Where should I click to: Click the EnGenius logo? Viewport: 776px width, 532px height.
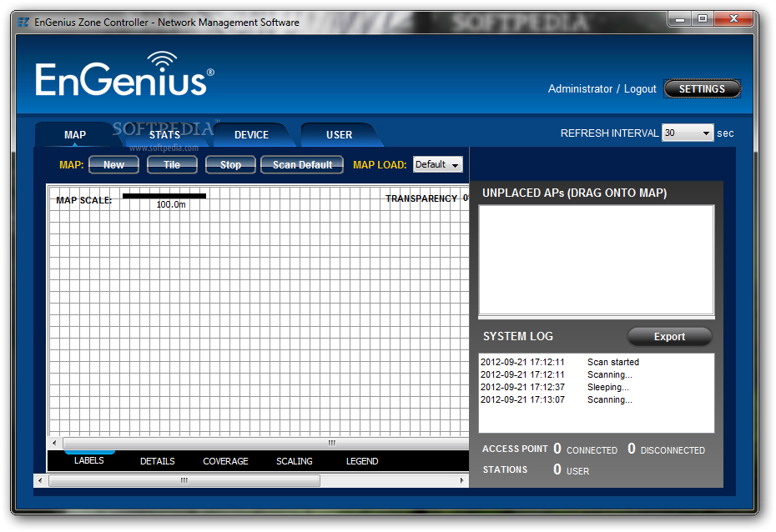[124, 74]
